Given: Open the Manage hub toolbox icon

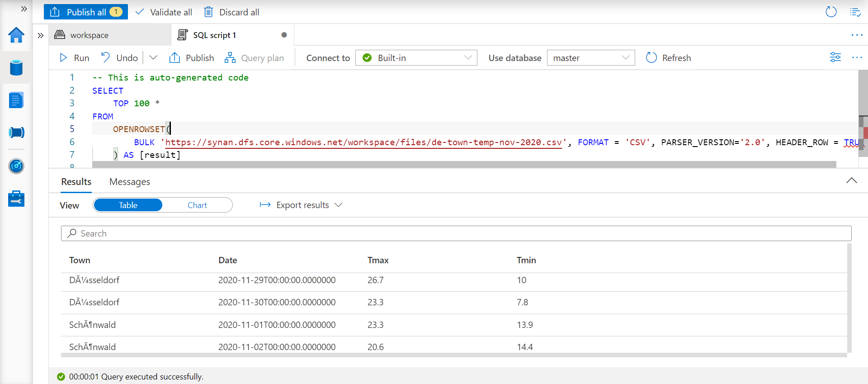Looking at the screenshot, I should 16,199.
